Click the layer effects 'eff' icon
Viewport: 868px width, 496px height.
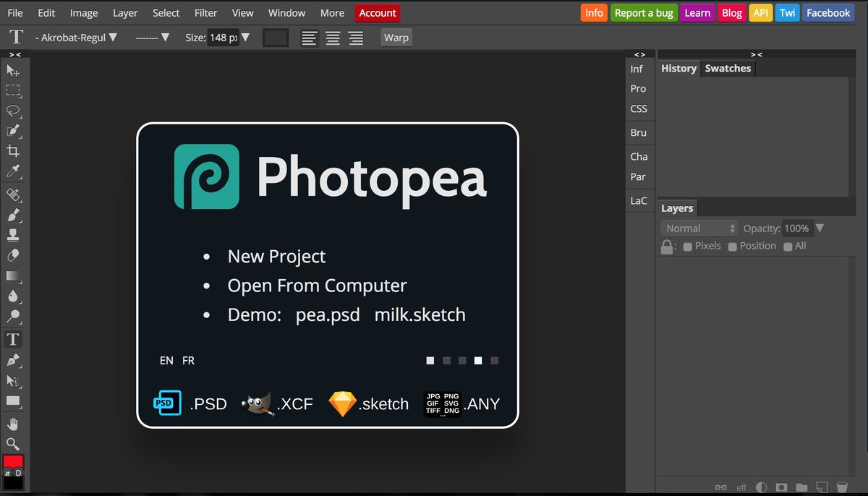point(741,487)
